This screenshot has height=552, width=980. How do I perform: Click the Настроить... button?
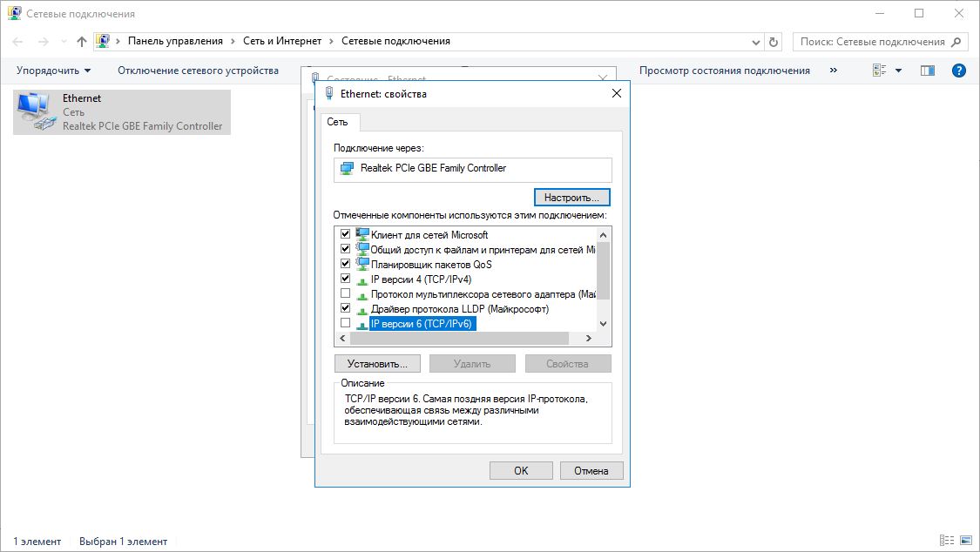(572, 198)
